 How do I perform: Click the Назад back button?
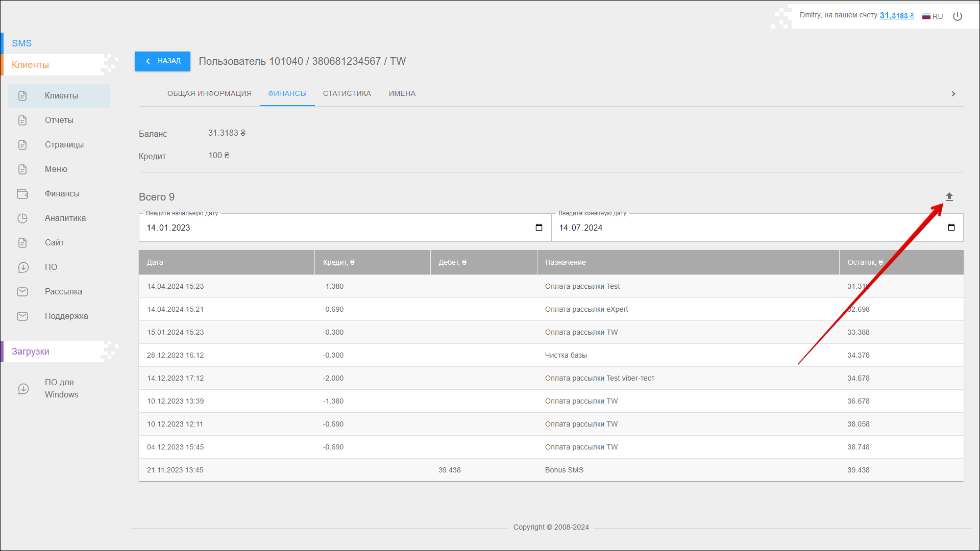162,61
